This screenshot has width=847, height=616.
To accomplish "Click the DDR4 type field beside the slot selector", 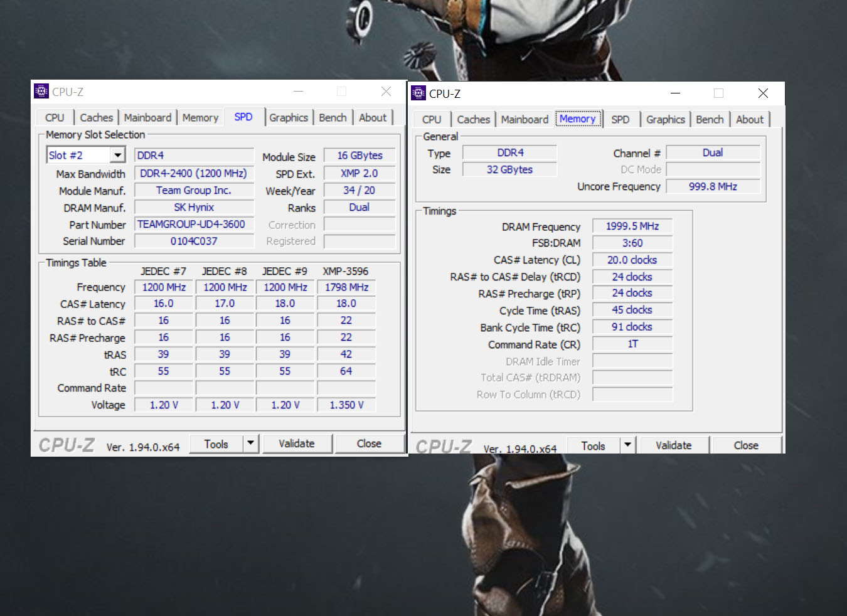I will pos(194,155).
